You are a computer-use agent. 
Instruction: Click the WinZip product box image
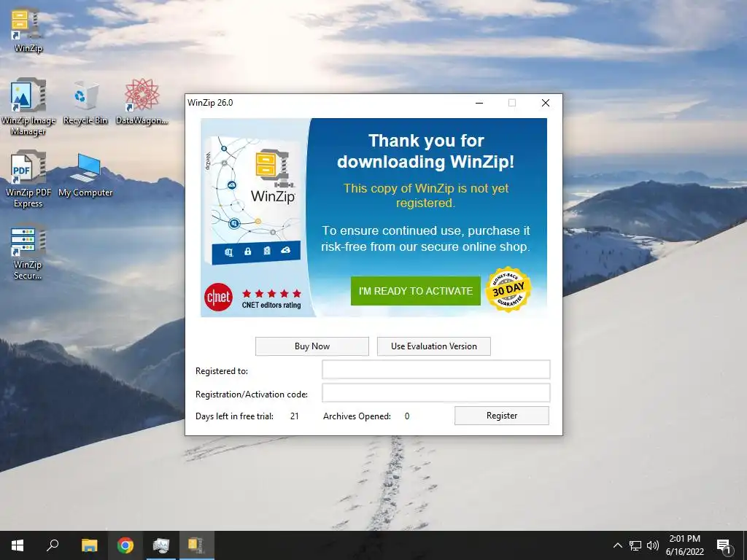coord(253,201)
